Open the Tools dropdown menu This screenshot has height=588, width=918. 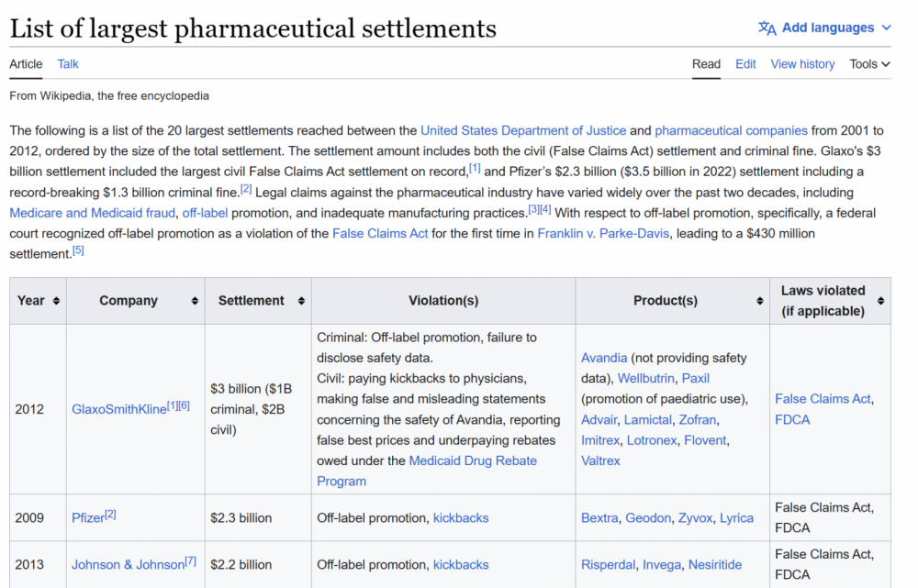(x=869, y=64)
